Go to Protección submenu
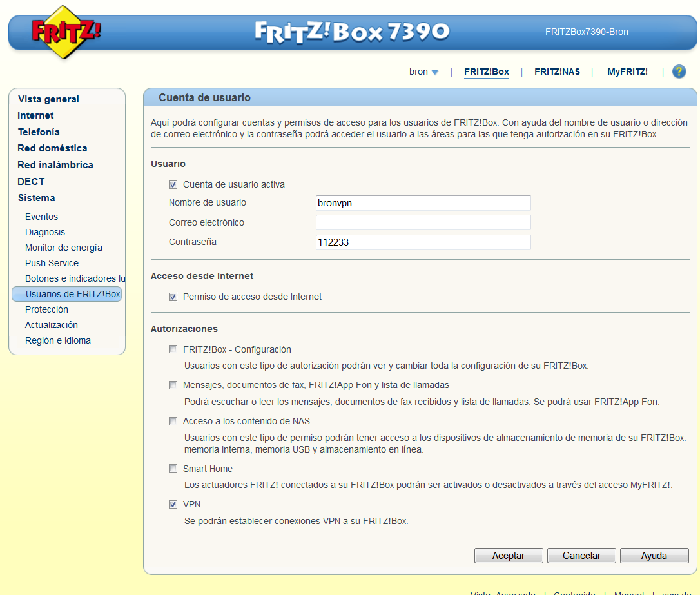700x595 pixels. (x=46, y=309)
